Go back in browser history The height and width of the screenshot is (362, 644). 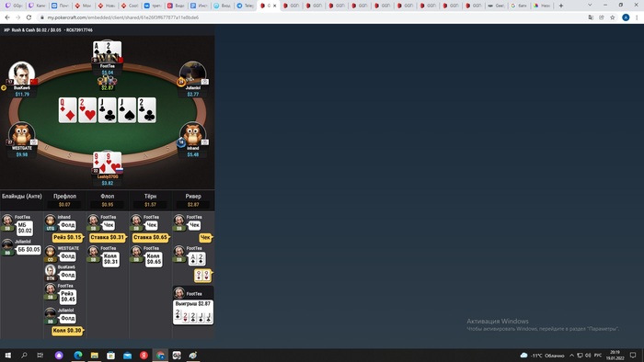7,17
